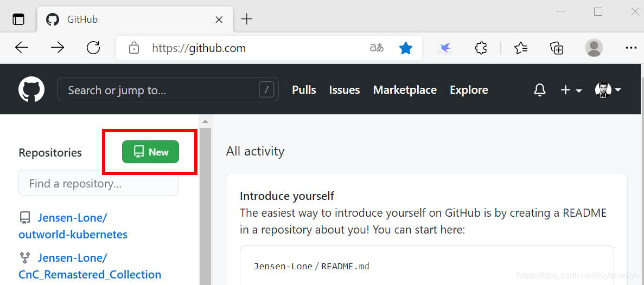The height and width of the screenshot is (285, 644).
Task: Maximize the browser window
Action: tap(598, 11)
